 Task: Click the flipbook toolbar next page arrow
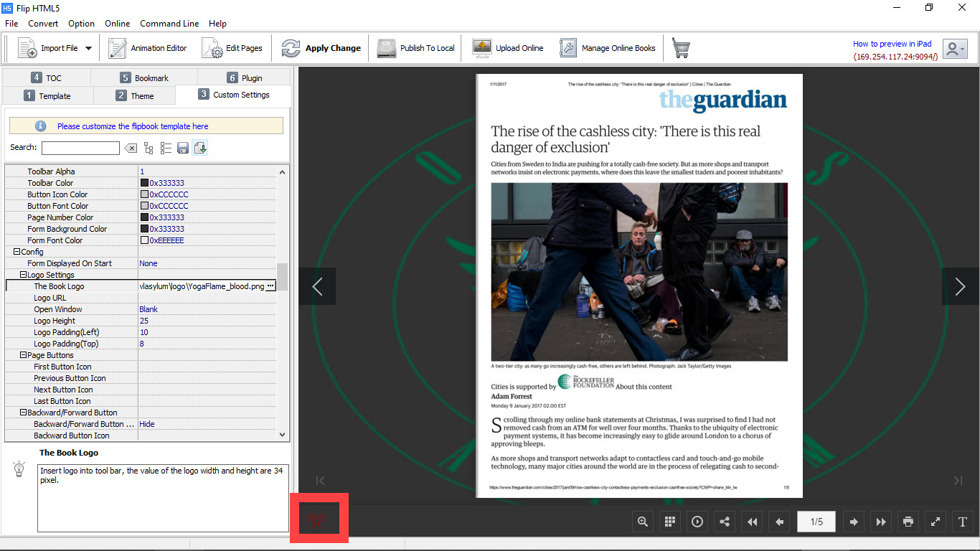pyautogui.click(x=854, y=522)
